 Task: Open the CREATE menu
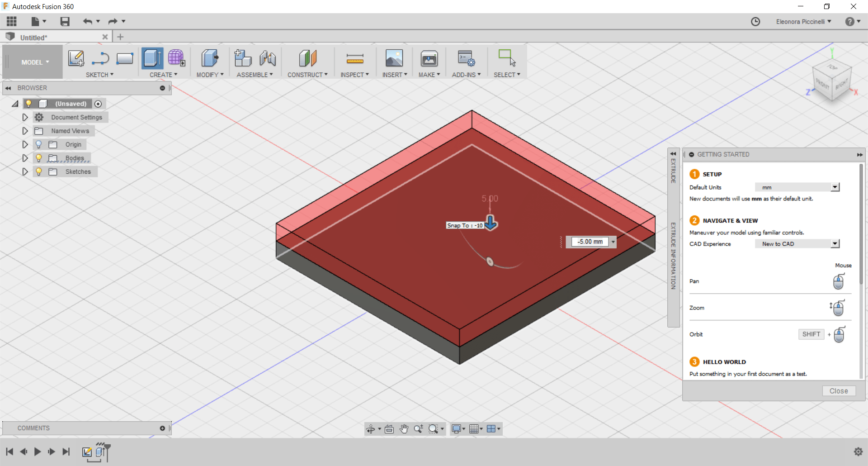163,75
